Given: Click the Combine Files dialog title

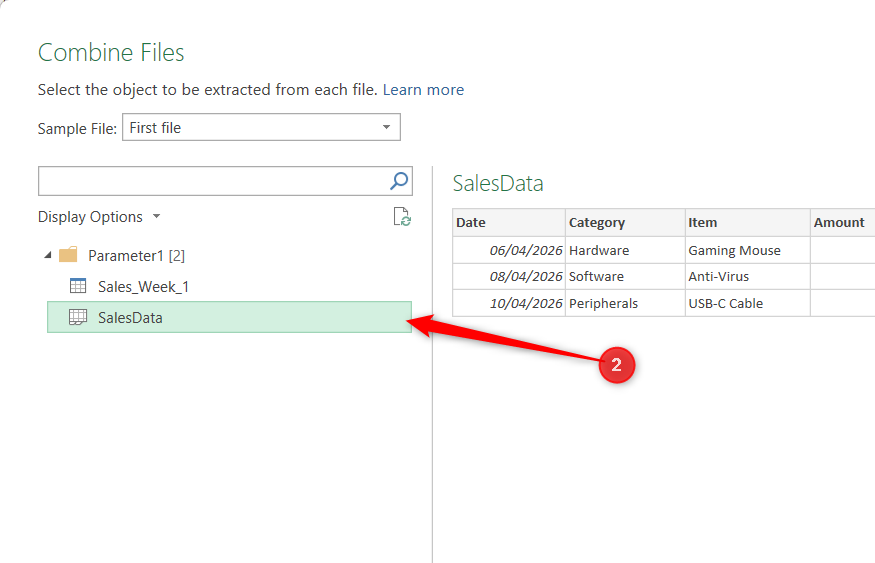Looking at the screenshot, I should click(x=111, y=52).
